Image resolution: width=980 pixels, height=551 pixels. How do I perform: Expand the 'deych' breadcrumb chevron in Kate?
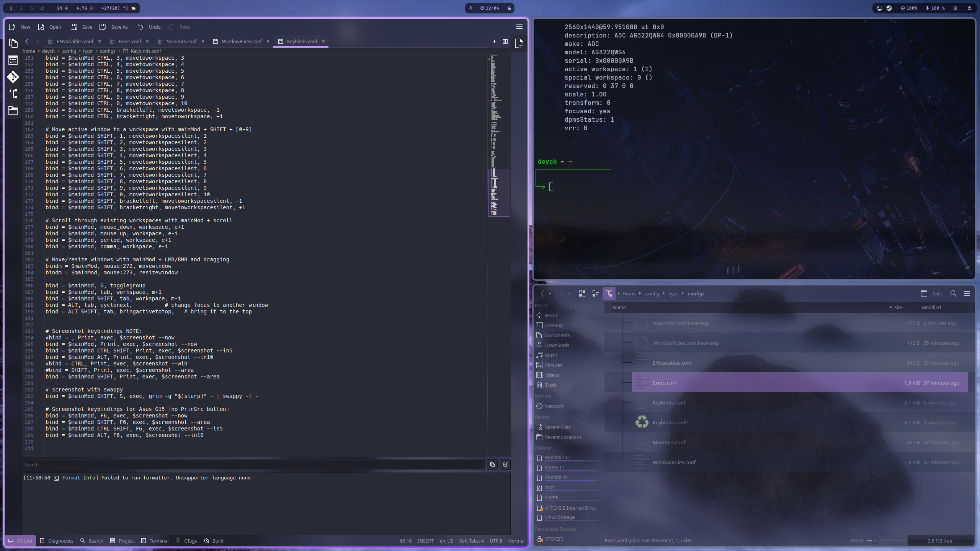point(59,51)
